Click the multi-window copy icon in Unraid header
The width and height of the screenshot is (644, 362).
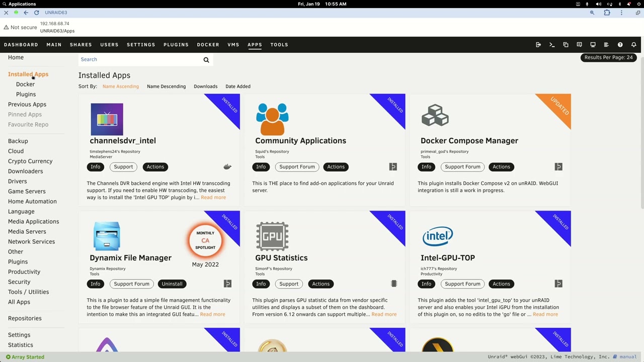(566, 45)
